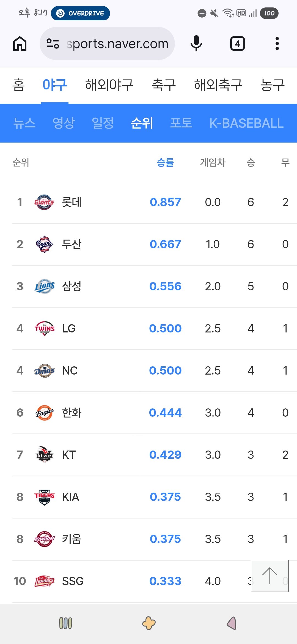Viewport: 297px width, 644px height.
Task: Tap the Doosan Bears team logo
Action: click(x=44, y=244)
